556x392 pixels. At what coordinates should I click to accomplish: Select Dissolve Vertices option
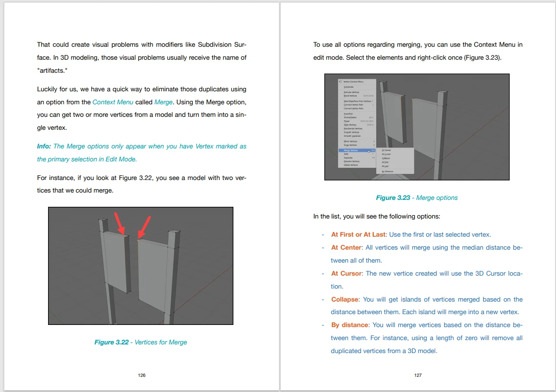point(352,161)
